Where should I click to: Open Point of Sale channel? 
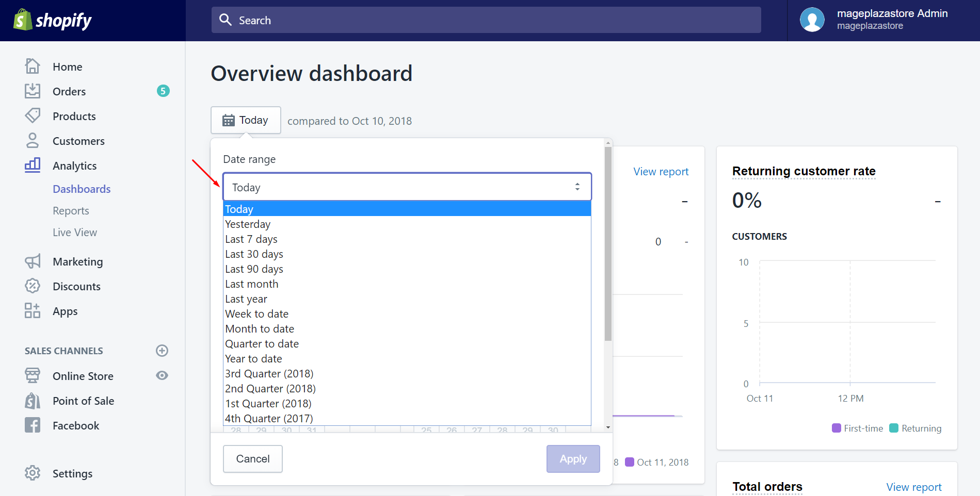pos(83,401)
